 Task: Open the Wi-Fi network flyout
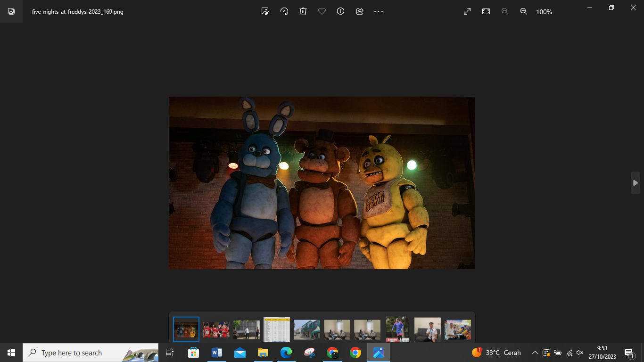[570, 353]
